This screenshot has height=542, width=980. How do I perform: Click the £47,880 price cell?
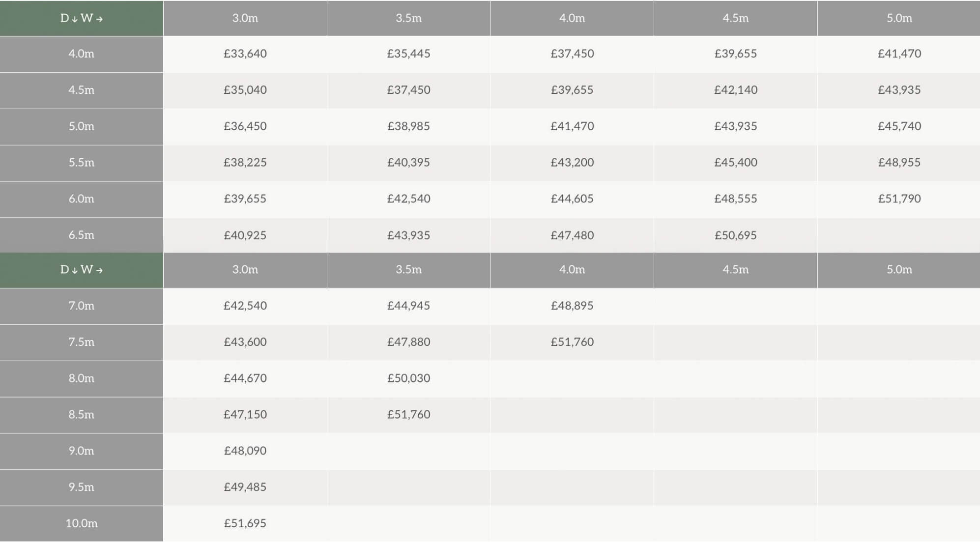408,342
